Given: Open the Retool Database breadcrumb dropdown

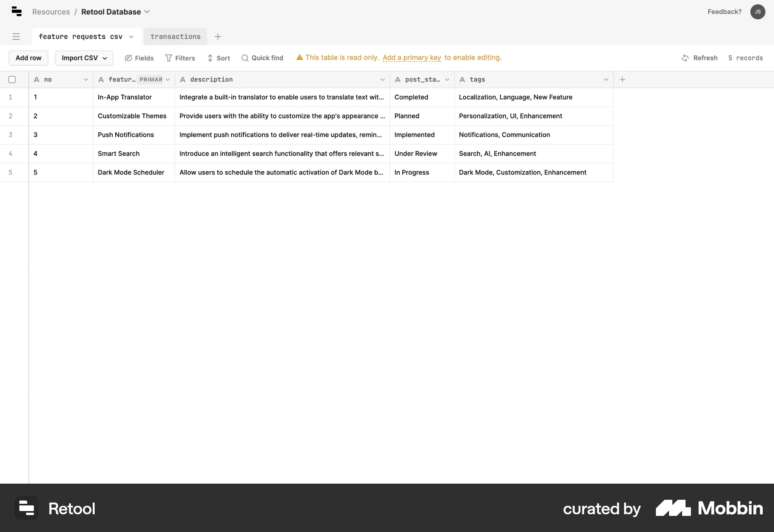Looking at the screenshot, I should [x=148, y=12].
